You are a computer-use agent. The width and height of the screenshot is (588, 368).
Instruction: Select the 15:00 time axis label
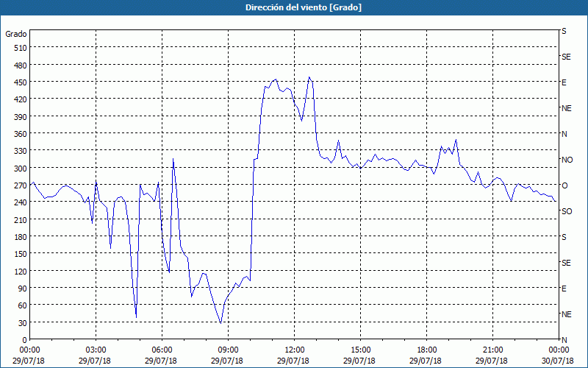point(361,350)
